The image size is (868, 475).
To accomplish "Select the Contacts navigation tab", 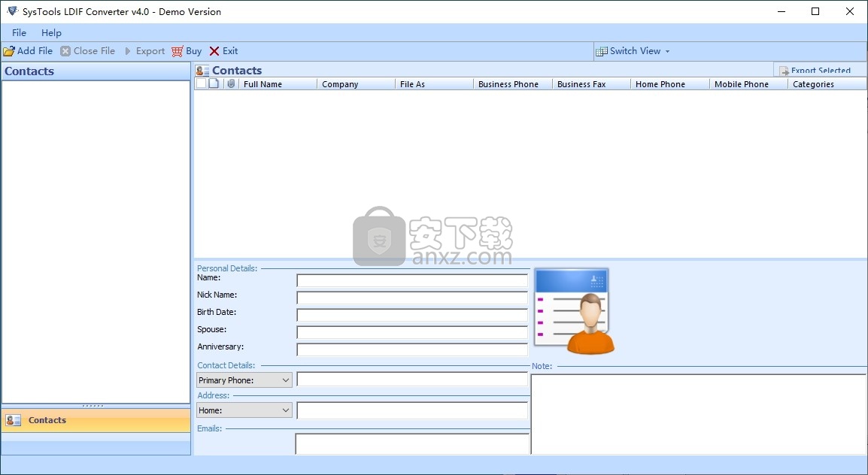I will pyautogui.click(x=96, y=420).
